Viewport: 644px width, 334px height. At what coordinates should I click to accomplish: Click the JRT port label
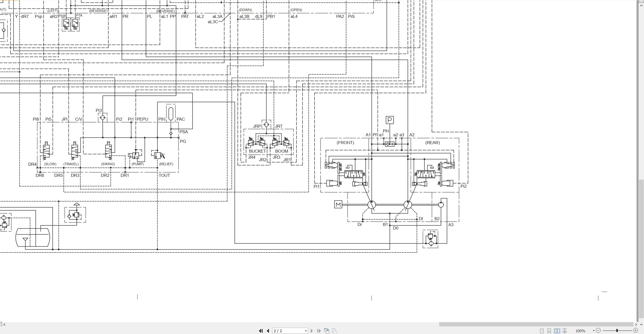(x=279, y=126)
